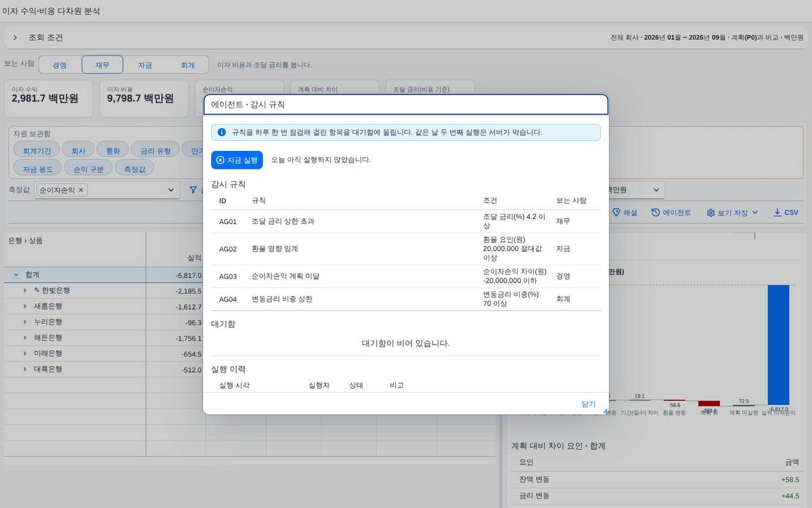This screenshot has height=508, width=812.
Task: Expand the 대륙은행 row
Action: click(24, 369)
